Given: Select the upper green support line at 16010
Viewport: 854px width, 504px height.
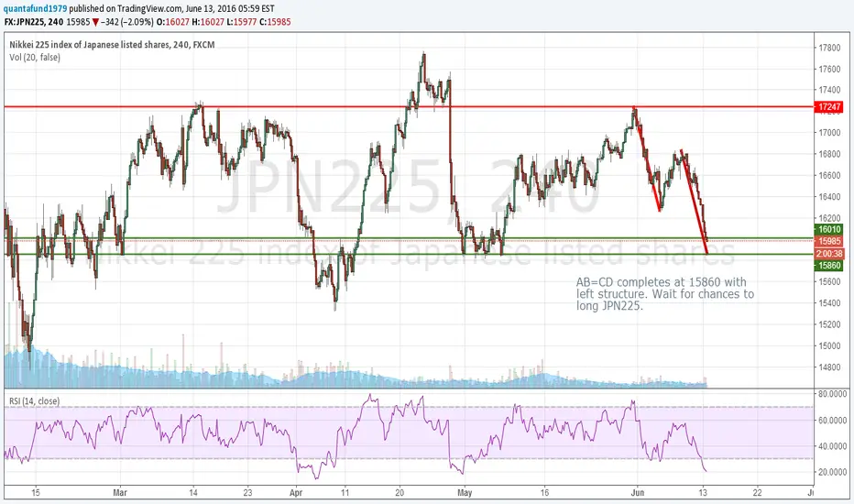Looking at the screenshot, I should pos(409,238).
